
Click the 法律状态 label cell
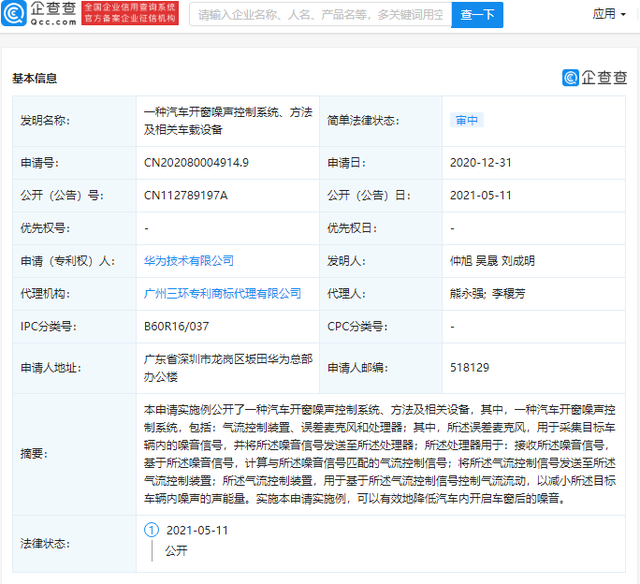point(74,544)
